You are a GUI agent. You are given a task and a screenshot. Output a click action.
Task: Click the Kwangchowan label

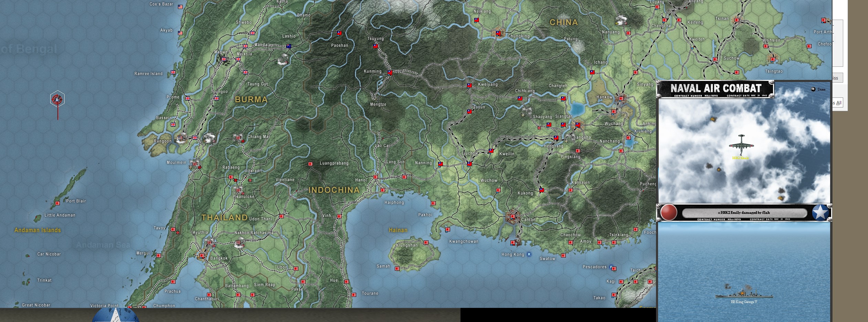click(464, 241)
